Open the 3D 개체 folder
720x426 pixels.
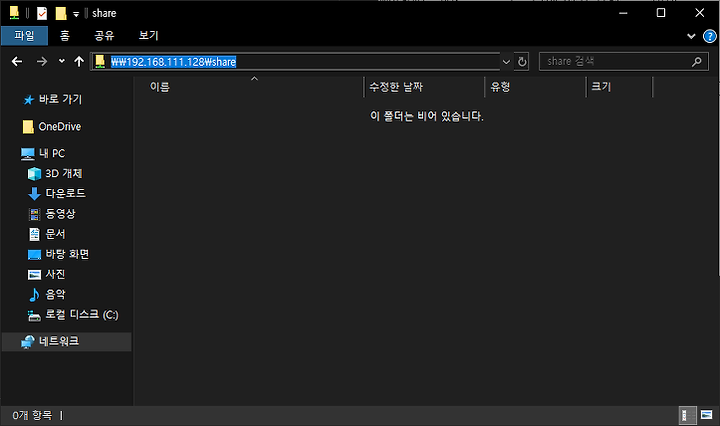point(64,174)
